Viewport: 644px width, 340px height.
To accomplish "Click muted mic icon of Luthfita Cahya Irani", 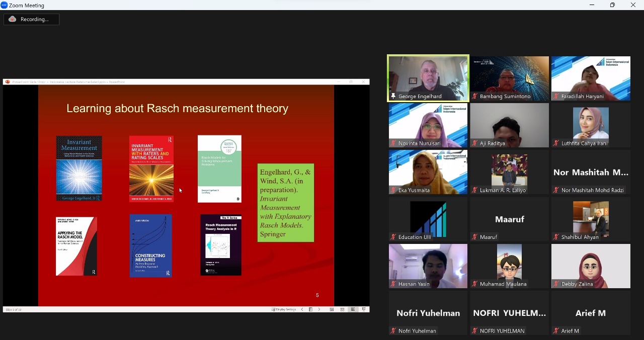I will tap(556, 143).
